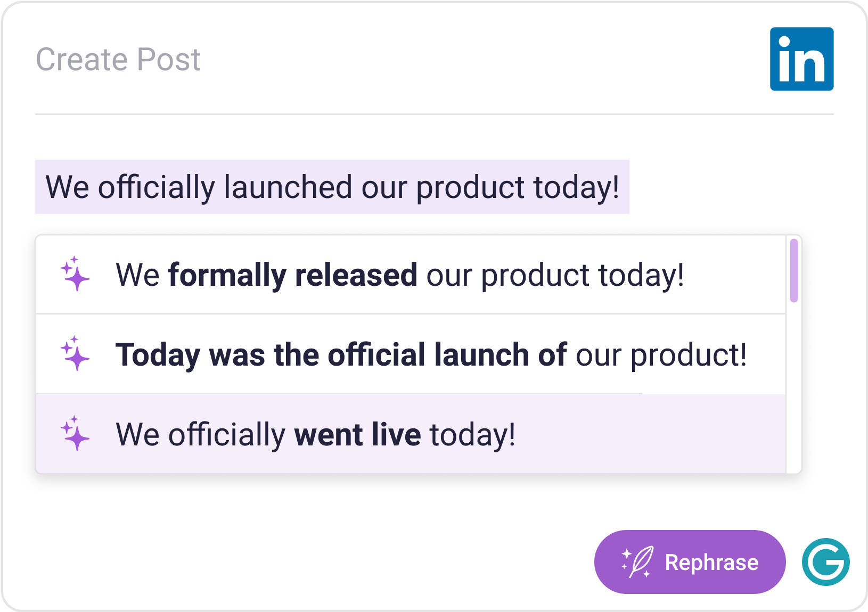The height and width of the screenshot is (612, 868).
Task: Click the word 'product' in highlighted sentence
Action: click(470, 188)
